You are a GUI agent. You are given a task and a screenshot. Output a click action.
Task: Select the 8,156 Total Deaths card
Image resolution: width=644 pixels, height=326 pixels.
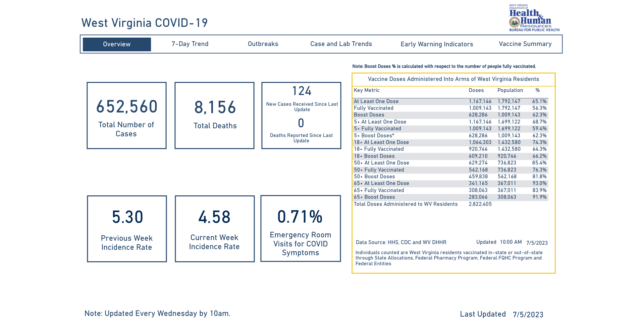tap(214, 115)
